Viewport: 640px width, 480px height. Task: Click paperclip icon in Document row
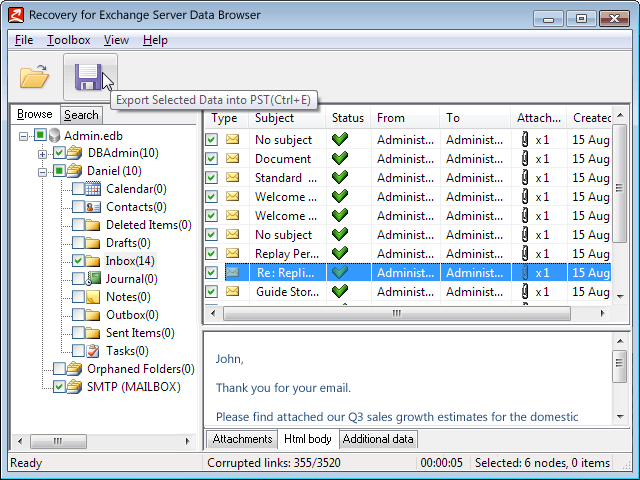[x=525, y=158]
